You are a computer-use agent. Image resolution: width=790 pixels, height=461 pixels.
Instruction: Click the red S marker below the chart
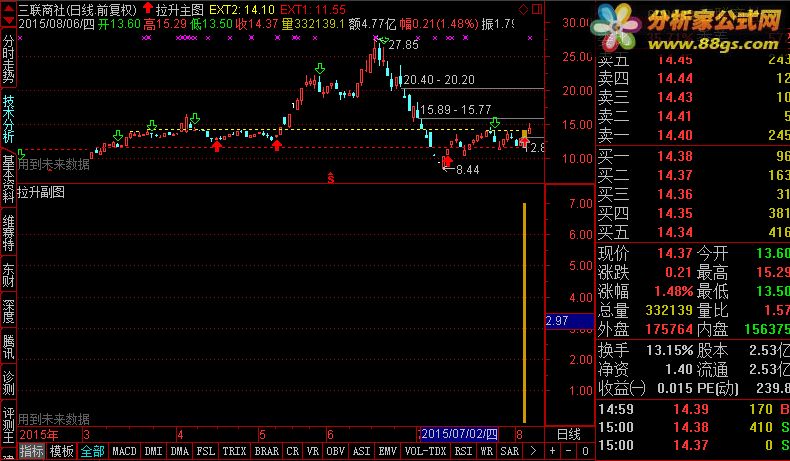(x=331, y=178)
